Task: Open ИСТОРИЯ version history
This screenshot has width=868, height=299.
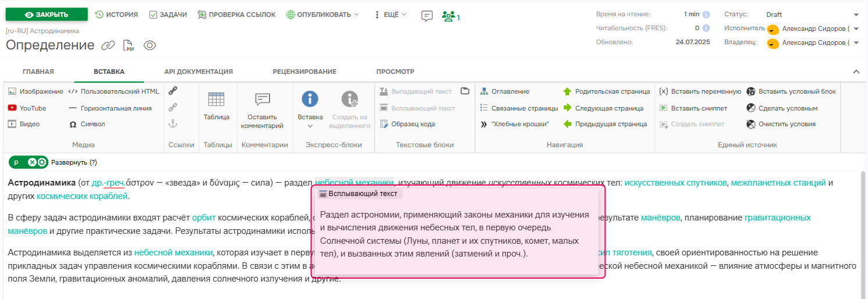Action: [x=116, y=15]
